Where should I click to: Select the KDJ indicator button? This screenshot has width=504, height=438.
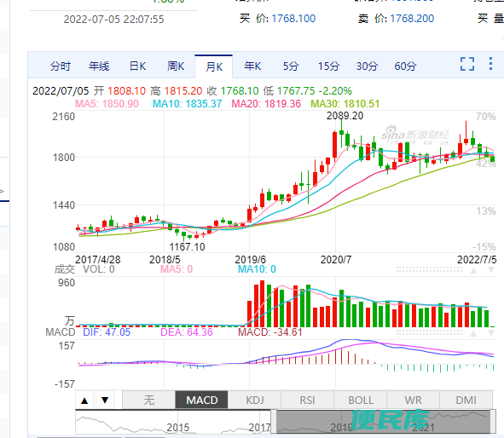(255, 401)
